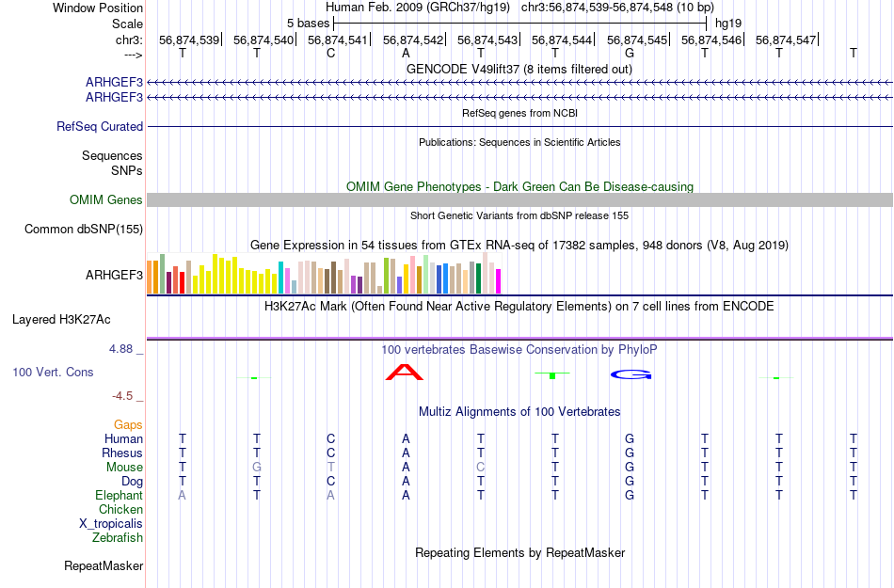This screenshot has width=894, height=588.
Task: Open 'RefSeq genes from NCBI' track title
Action: tap(519, 113)
